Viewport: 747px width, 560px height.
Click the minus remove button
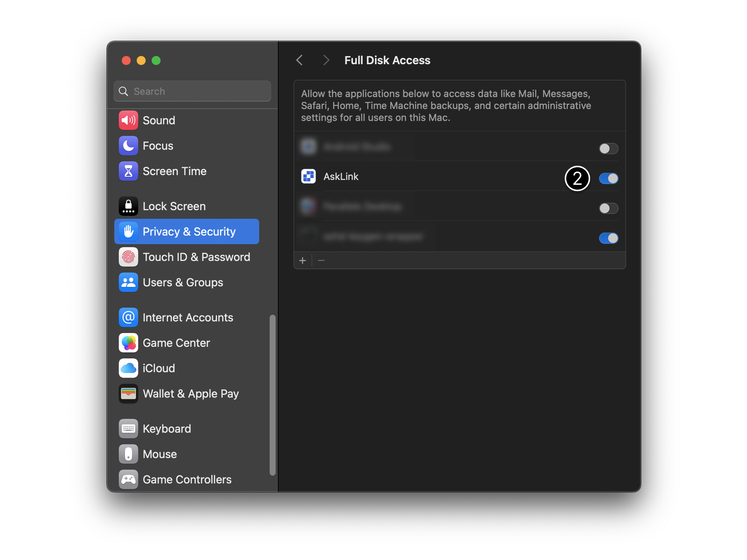coord(321,260)
